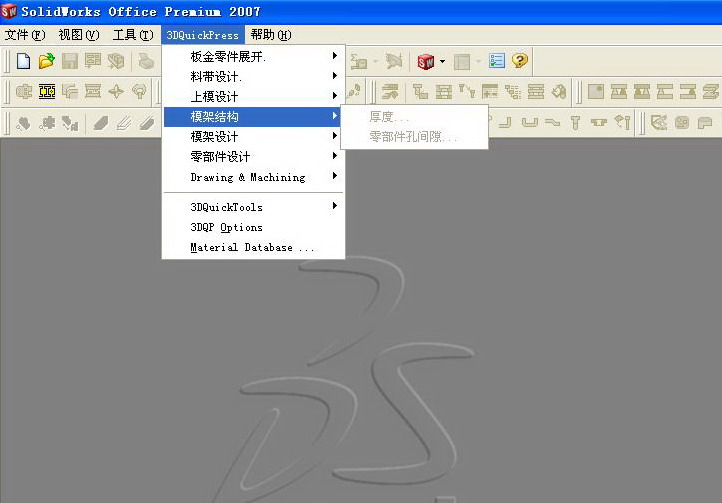Click the Open folder icon
Screen dimensions: 722x503
47,61
